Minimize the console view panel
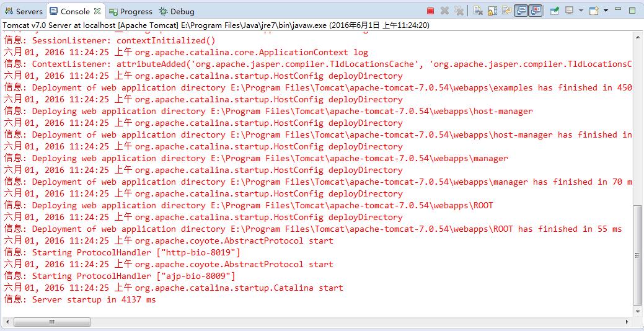 pos(618,9)
